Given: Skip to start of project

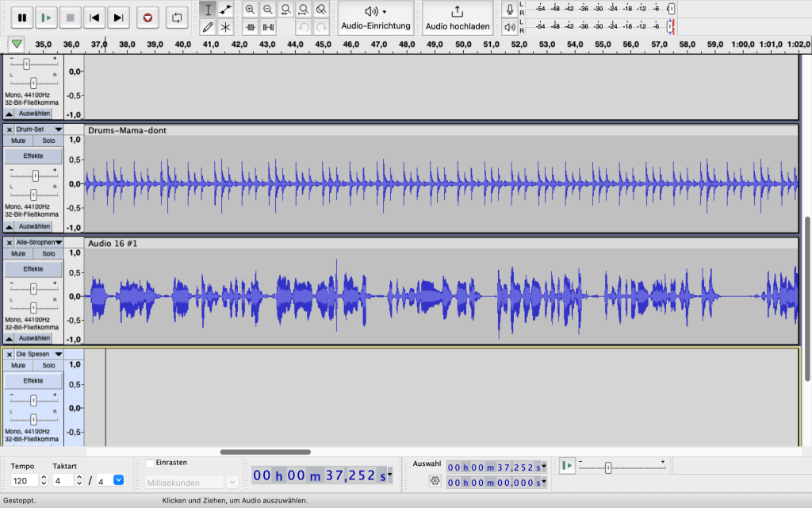Looking at the screenshot, I should (94, 17).
